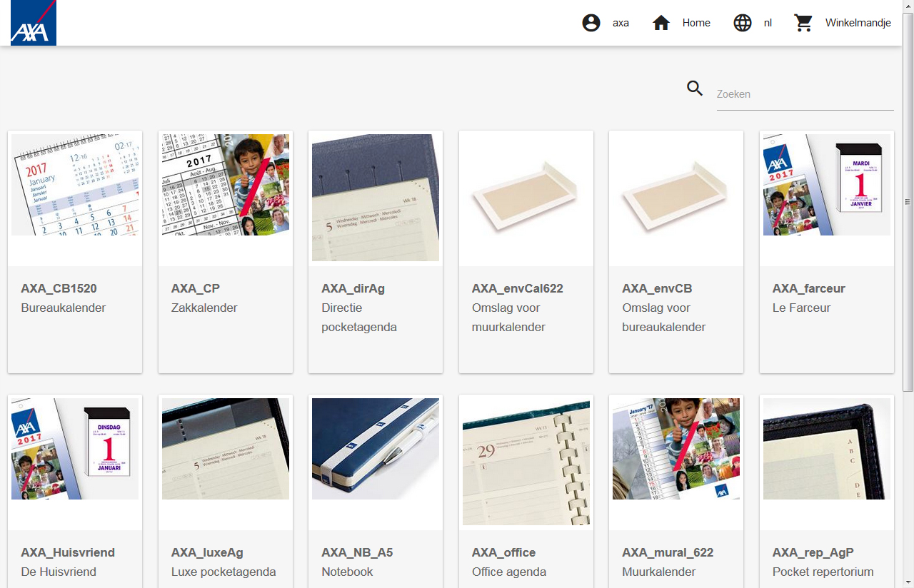This screenshot has width=914, height=588.
Task: Open the shopping cart icon
Action: click(804, 23)
